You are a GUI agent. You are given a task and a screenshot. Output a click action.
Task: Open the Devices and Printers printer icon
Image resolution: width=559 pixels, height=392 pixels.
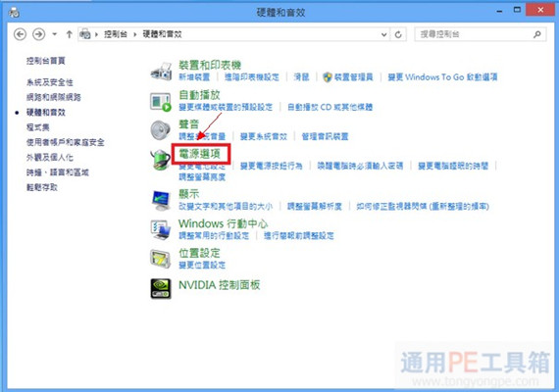pyautogui.click(x=162, y=71)
